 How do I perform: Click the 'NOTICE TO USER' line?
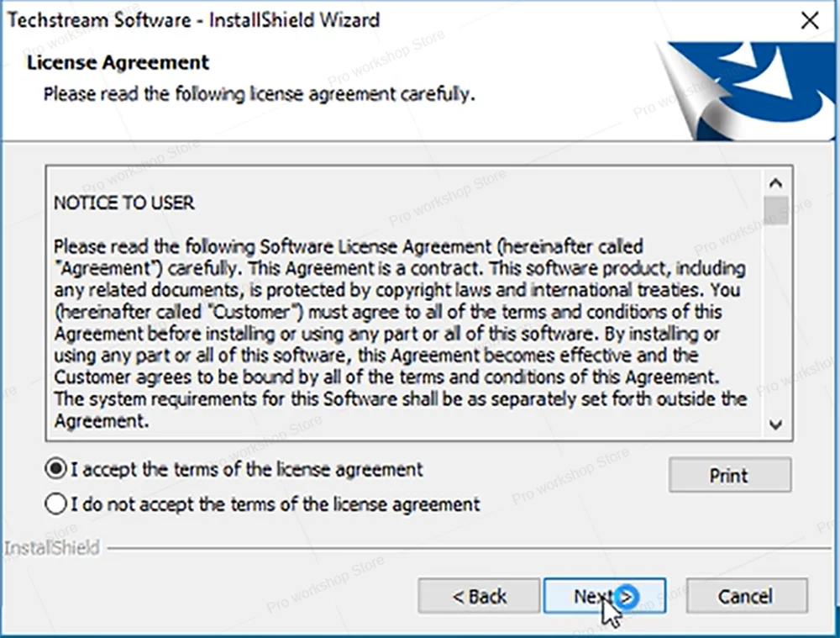[x=123, y=203]
